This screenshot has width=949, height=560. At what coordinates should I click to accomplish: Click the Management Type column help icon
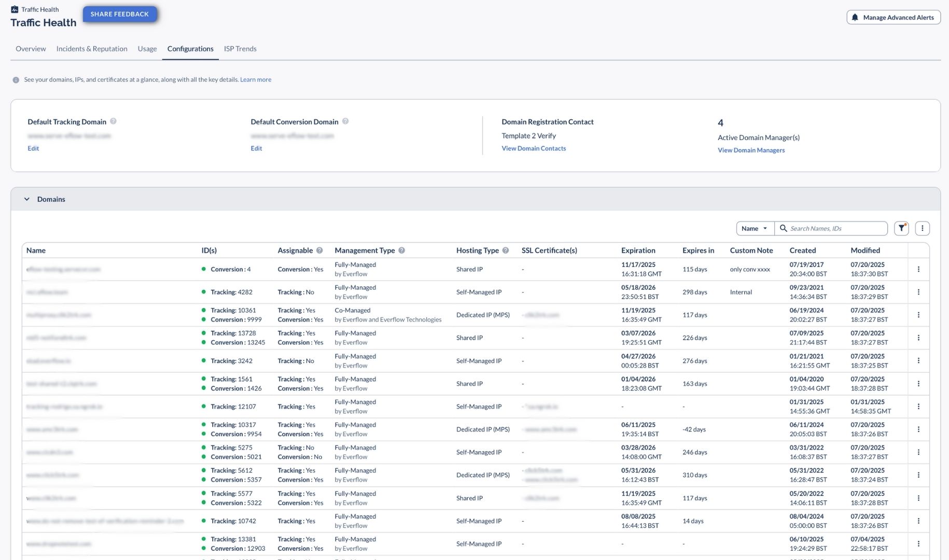[x=401, y=250]
